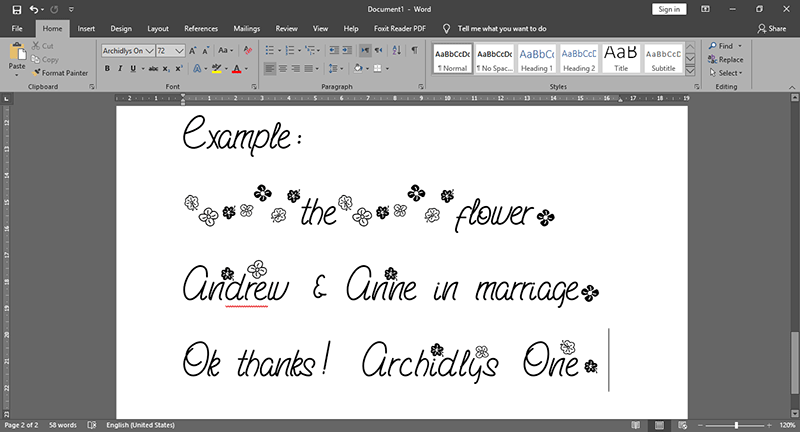Click the Sign in button
Image resolution: width=800 pixels, height=432 pixels.
[668, 9]
